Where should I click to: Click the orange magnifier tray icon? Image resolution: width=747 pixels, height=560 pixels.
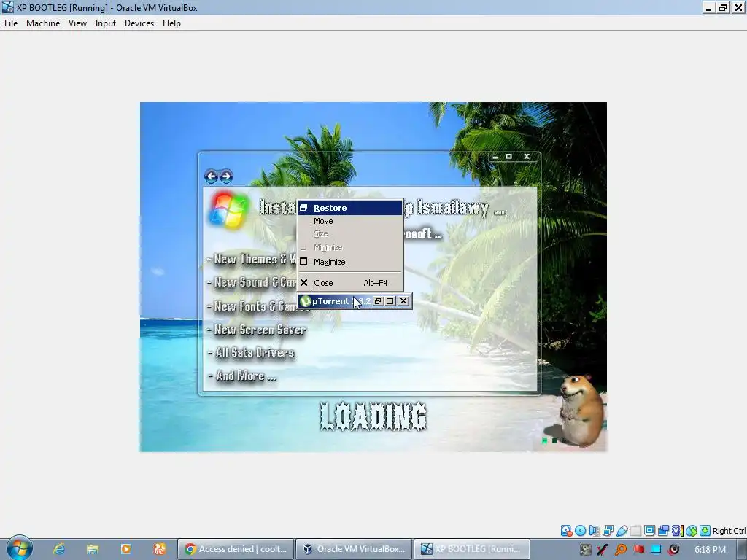click(621, 550)
